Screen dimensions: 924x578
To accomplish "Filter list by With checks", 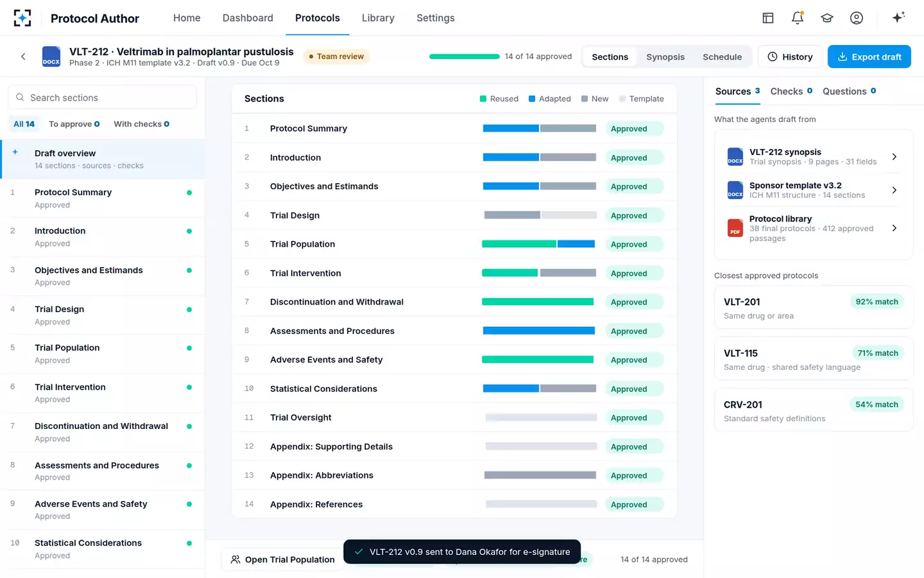I will tap(141, 124).
